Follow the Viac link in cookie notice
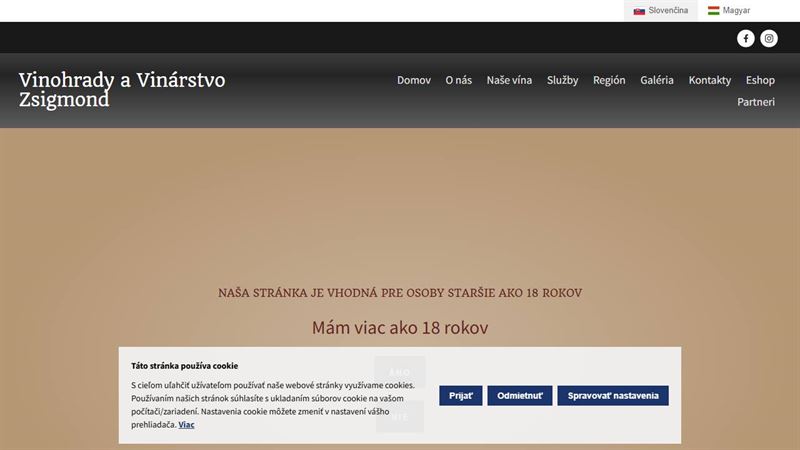The image size is (800, 450). click(x=186, y=424)
